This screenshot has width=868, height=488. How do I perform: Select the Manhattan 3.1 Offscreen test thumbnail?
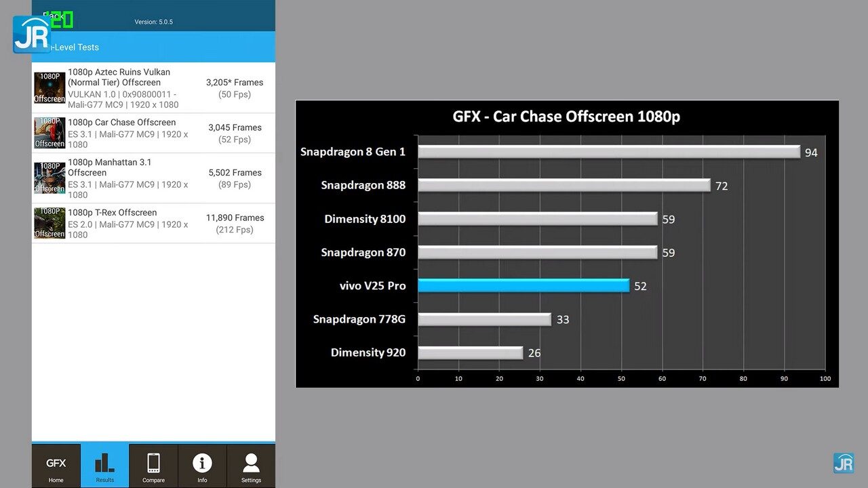[x=50, y=178]
